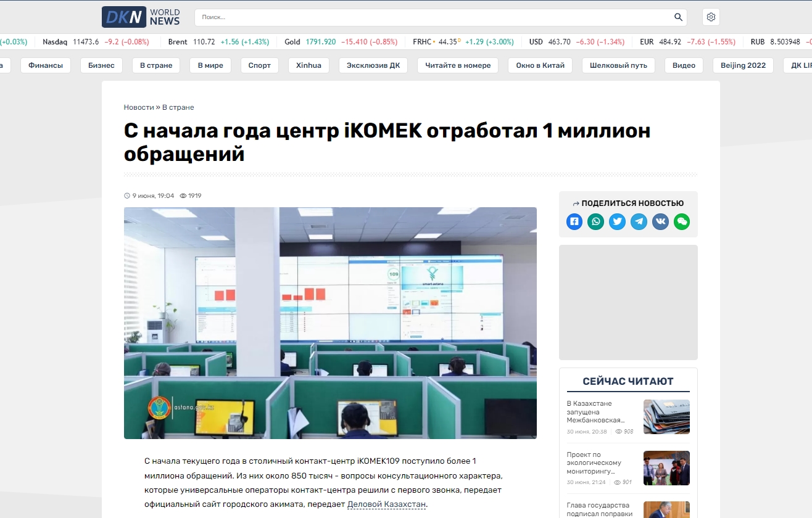
Task: Click the ПОДЕЛИТЬСЯ НОВОСТЬЮ heading
Action: 628,203
